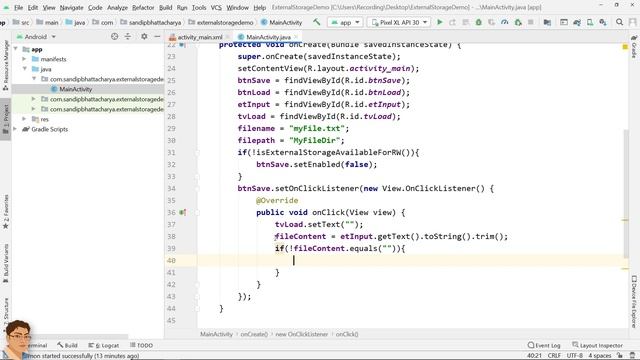The image size is (640, 360).
Task: Click the UTF-8 encoding status entry
Action: (575, 356)
